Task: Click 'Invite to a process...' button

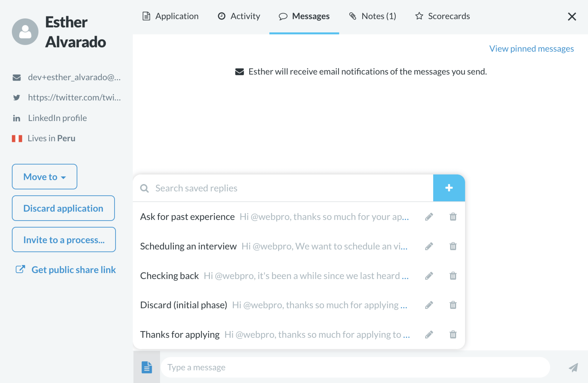Action: click(x=64, y=240)
